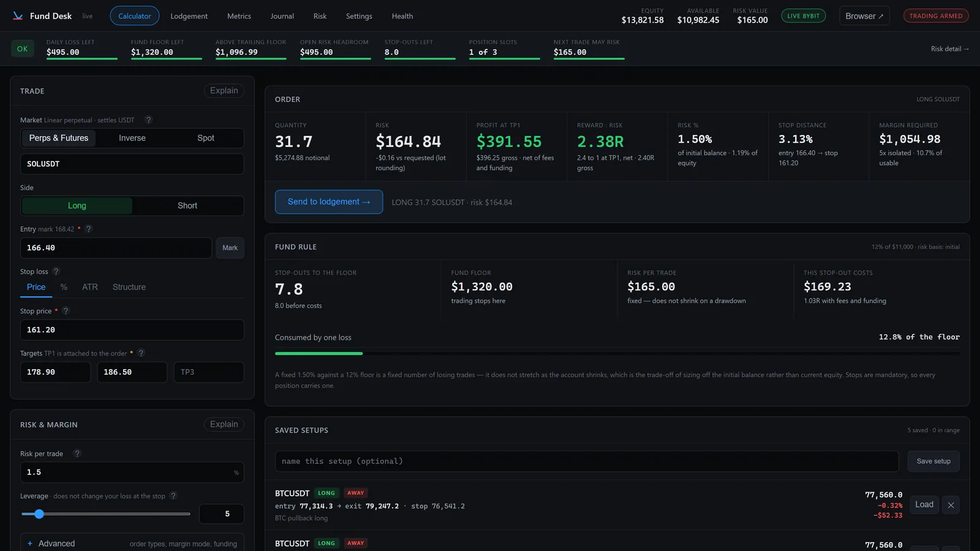Open the Stop loss help question mark

coord(56,271)
